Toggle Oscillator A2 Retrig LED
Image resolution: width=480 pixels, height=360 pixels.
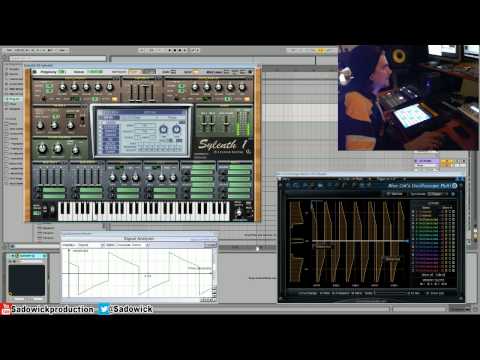point(247,99)
